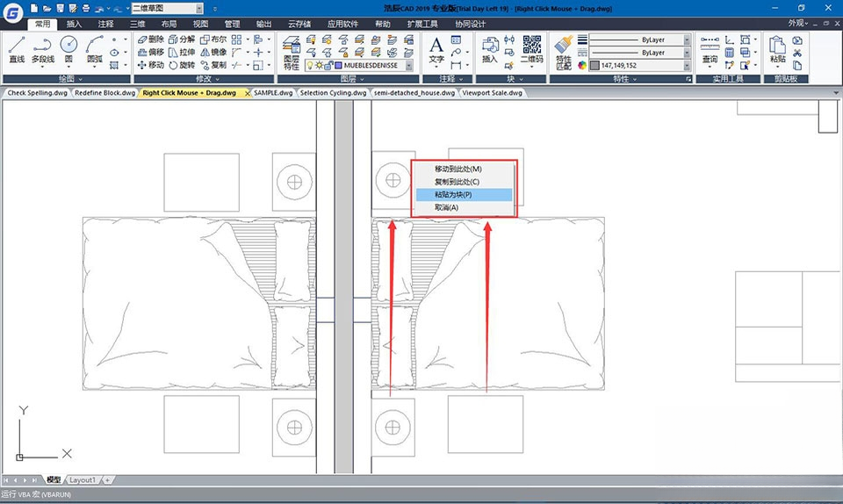Click the Match Properties (特性匹配) brush

(564, 53)
